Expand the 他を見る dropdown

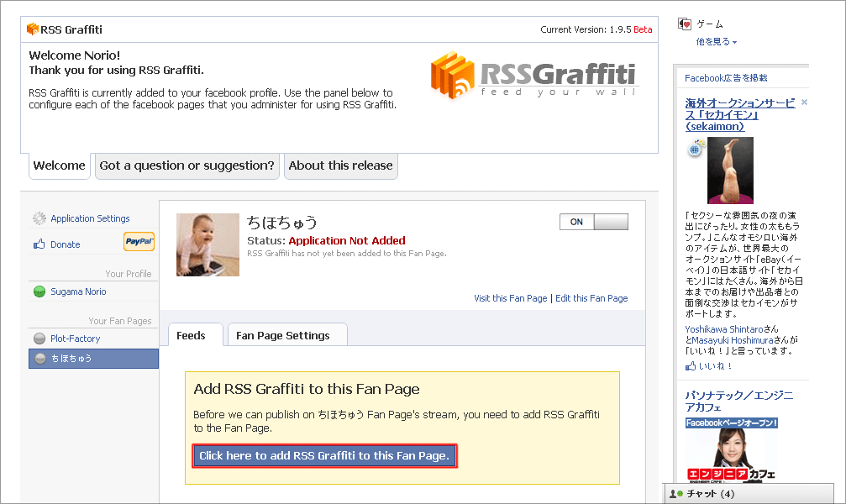[716, 41]
